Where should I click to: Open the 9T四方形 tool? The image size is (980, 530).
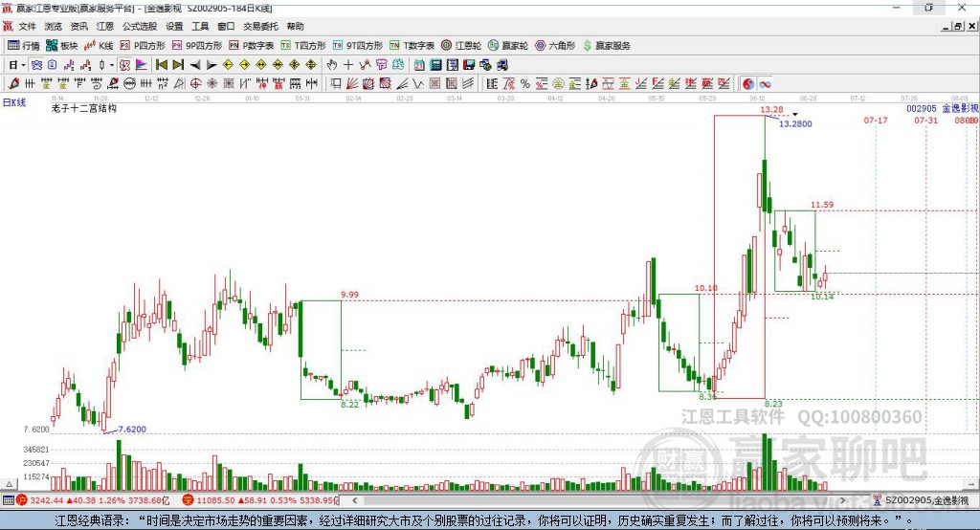point(358,46)
